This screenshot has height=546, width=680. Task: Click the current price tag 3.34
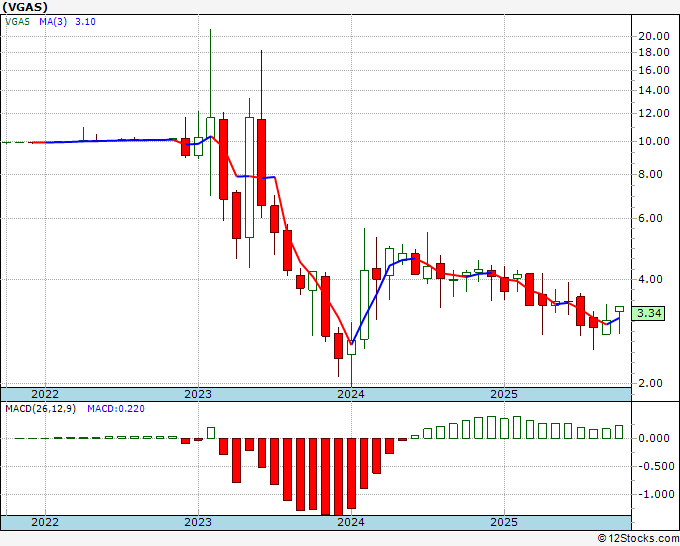(x=648, y=313)
